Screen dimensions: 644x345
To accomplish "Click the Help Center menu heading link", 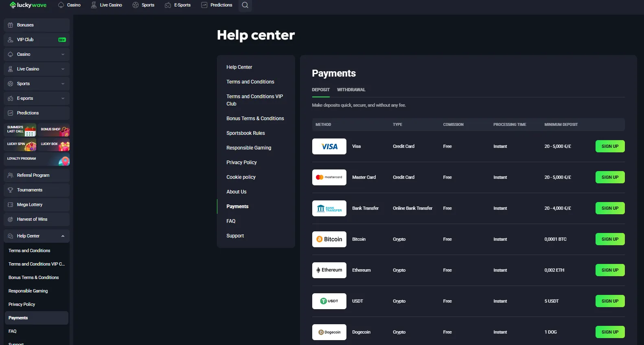I will [x=239, y=67].
